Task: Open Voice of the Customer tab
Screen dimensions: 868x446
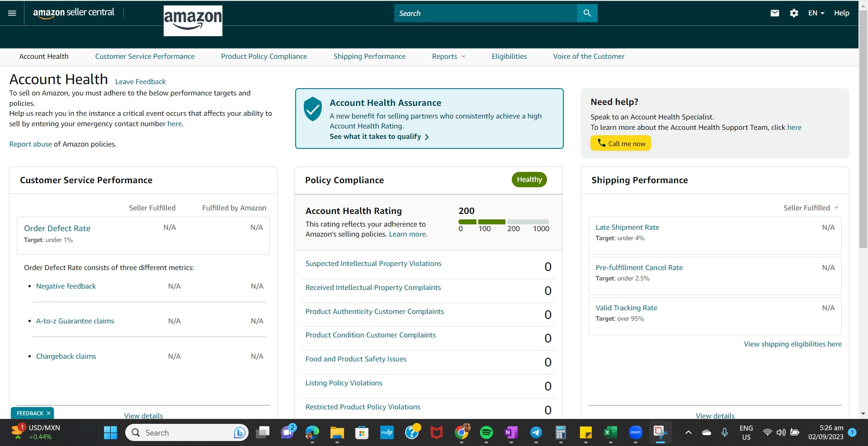Action: [x=589, y=57]
